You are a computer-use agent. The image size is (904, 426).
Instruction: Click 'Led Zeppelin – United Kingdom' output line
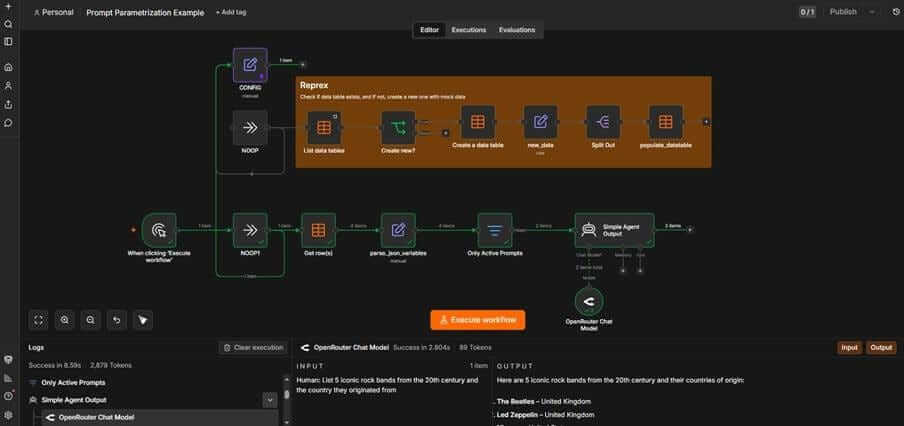[x=545, y=414]
